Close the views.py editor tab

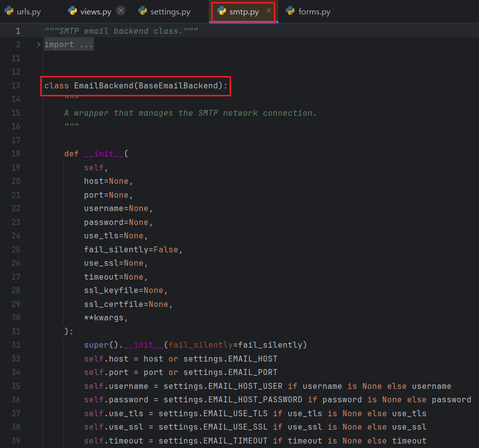click(x=121, y=11)
